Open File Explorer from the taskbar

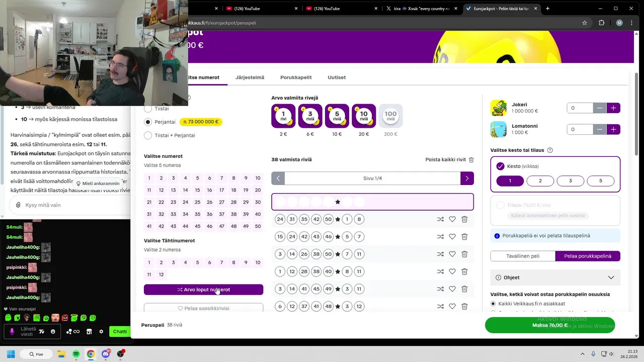click(x=61, y=354)
